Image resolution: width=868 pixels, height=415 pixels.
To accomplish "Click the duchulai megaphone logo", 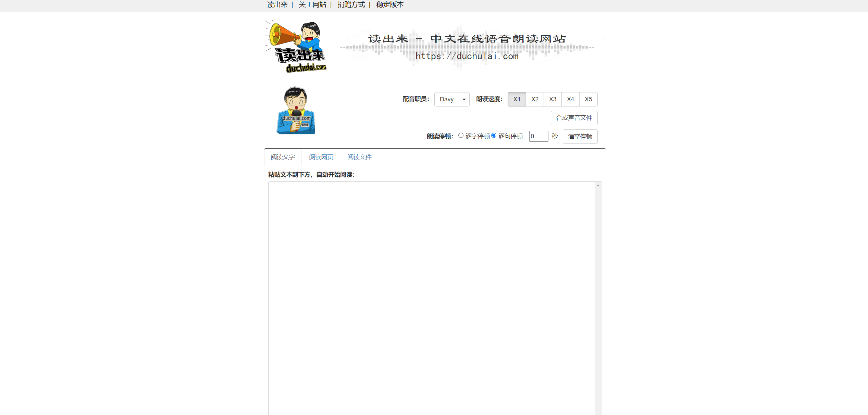I will 296,46.
